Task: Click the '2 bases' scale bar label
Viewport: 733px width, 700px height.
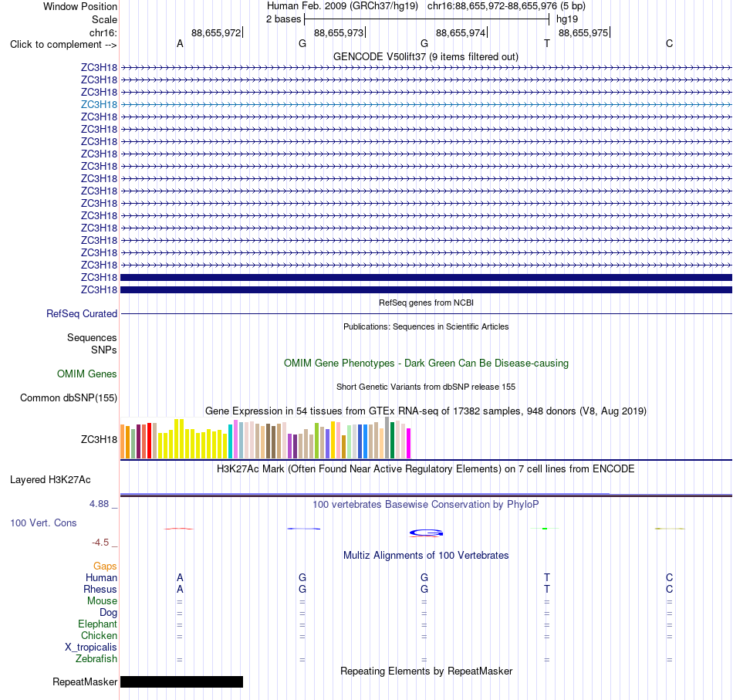Action: pos(284,19)
